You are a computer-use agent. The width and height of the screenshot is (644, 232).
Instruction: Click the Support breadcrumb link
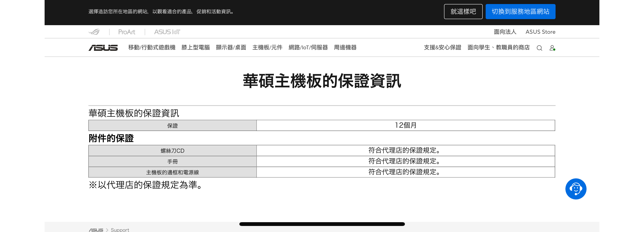coord(120,230)
